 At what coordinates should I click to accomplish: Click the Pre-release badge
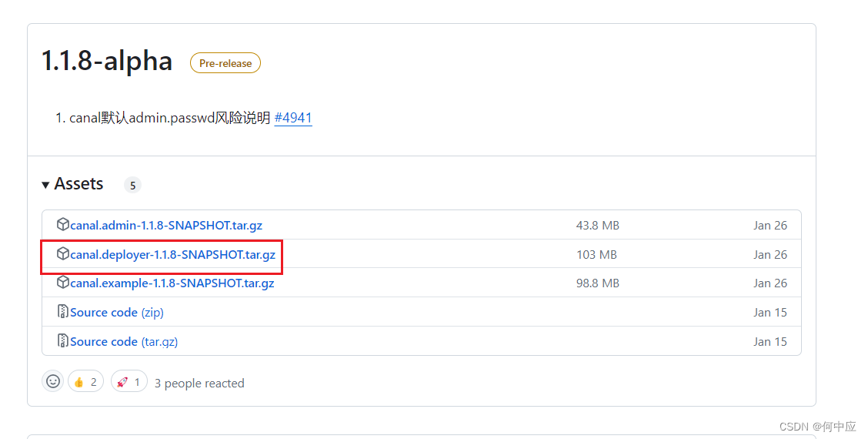click(x=225, y=63)
